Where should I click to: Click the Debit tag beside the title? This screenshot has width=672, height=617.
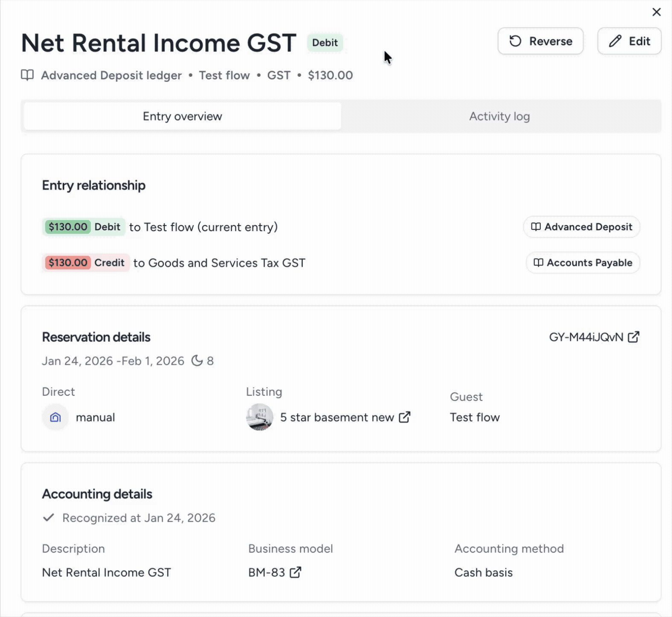324,43
